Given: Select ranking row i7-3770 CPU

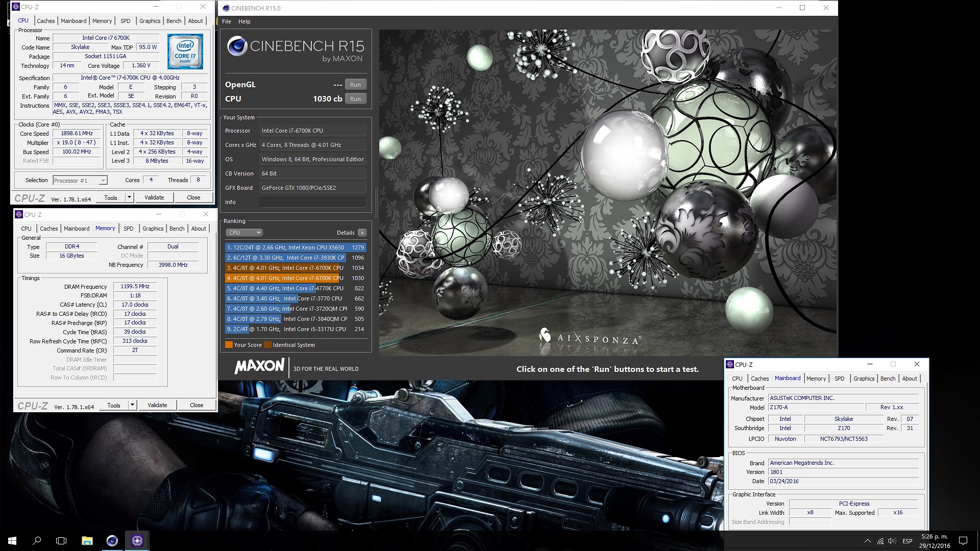Looking at the screenshot, I should point(296,298).
